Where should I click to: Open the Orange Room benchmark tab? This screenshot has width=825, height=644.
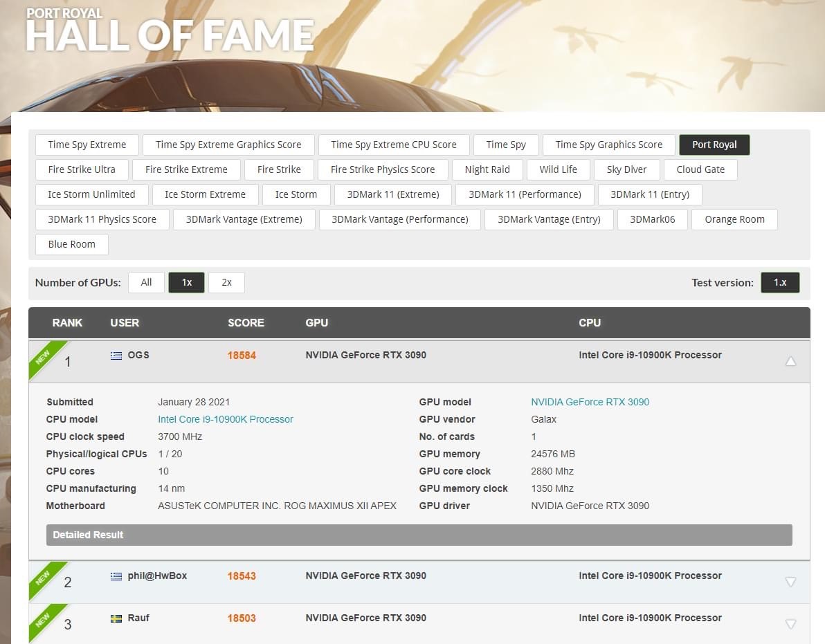click(734, 219)
